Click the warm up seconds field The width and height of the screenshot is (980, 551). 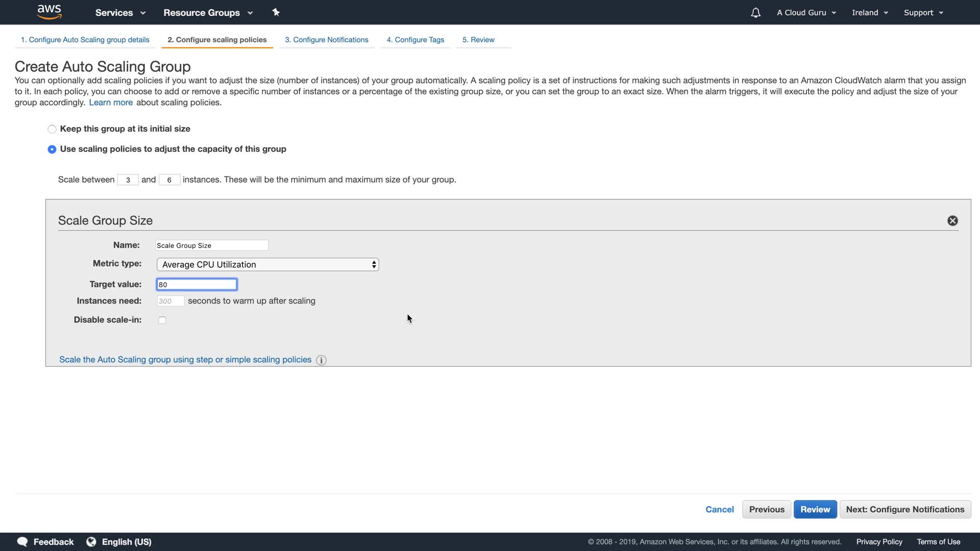pyautogui.click(x=170, y=301)
